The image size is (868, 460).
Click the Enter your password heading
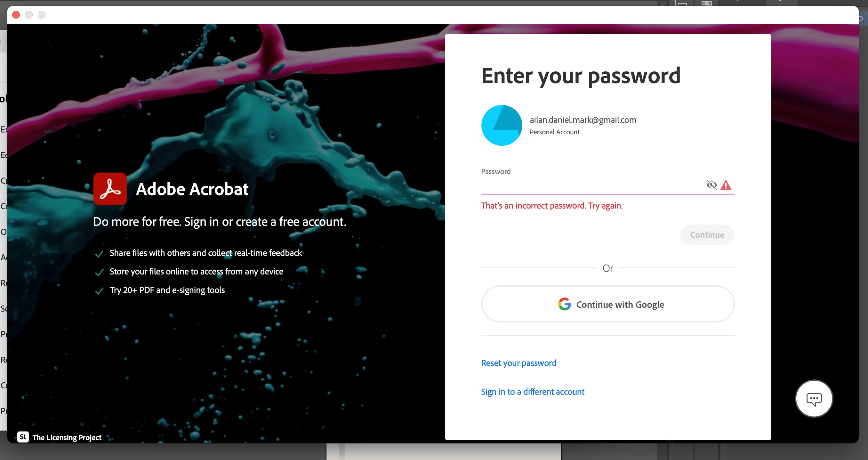581,76
